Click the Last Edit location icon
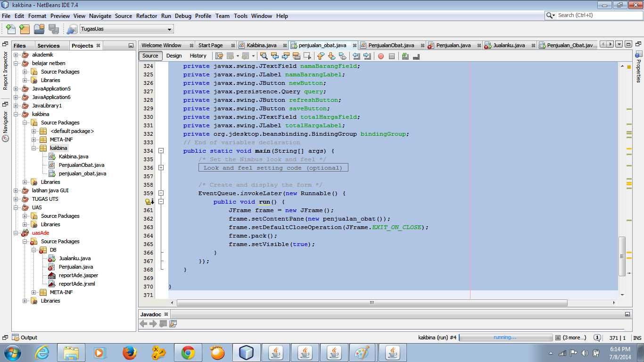 [220, 56]
